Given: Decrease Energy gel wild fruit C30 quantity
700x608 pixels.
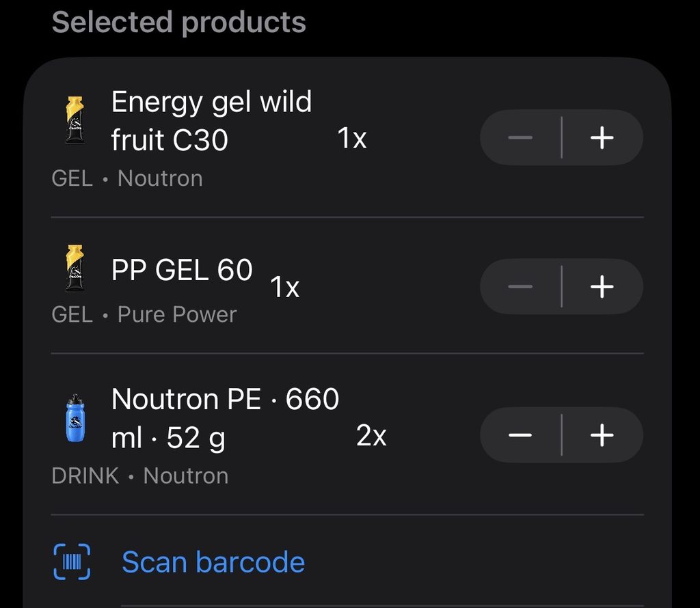Looking at the screenshot, I should point(520,137).
